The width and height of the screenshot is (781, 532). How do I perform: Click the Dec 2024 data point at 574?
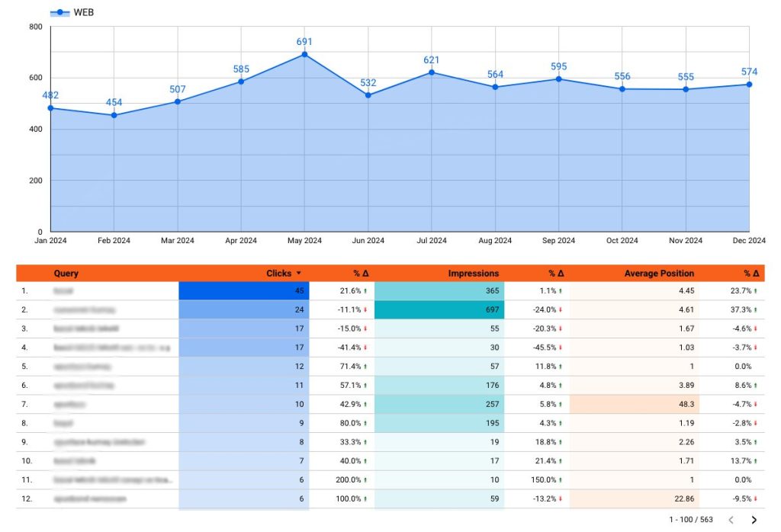749,85
